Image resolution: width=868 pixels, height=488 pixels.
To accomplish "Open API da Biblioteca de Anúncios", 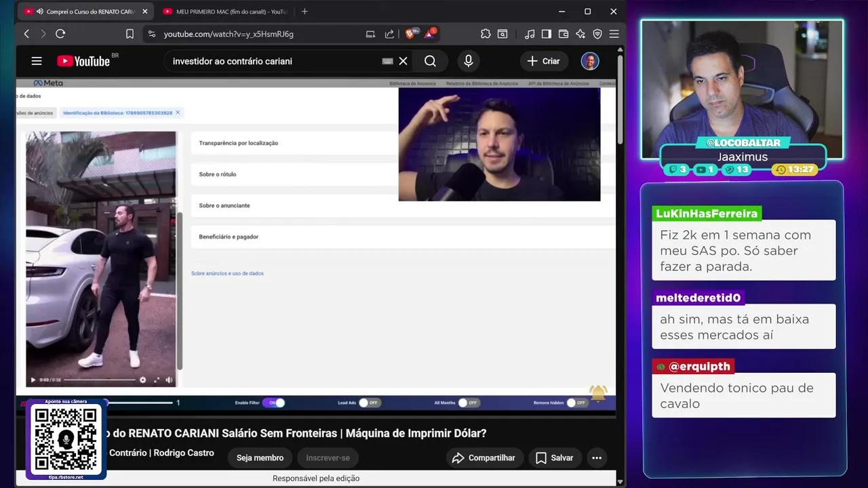I will coord(558,83).
